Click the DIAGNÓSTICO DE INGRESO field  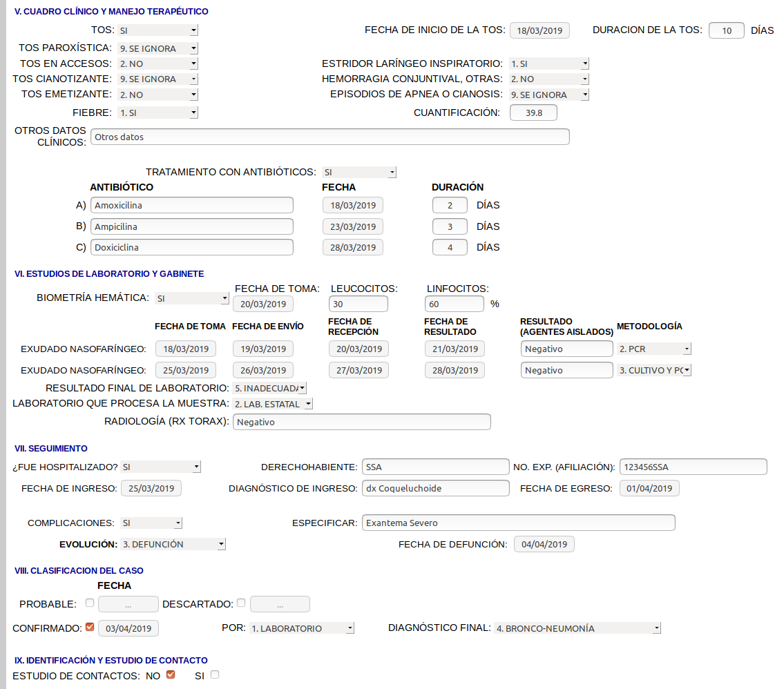(x=435, y=488)
